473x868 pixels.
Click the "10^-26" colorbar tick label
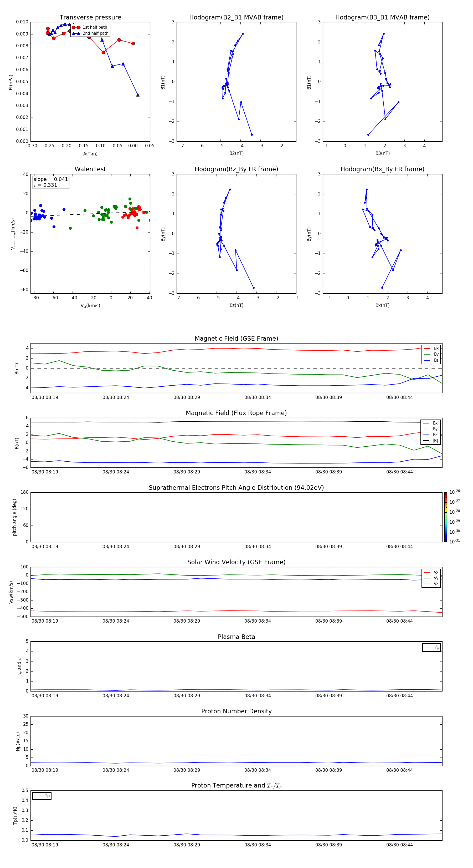click(x=455, y=492)
